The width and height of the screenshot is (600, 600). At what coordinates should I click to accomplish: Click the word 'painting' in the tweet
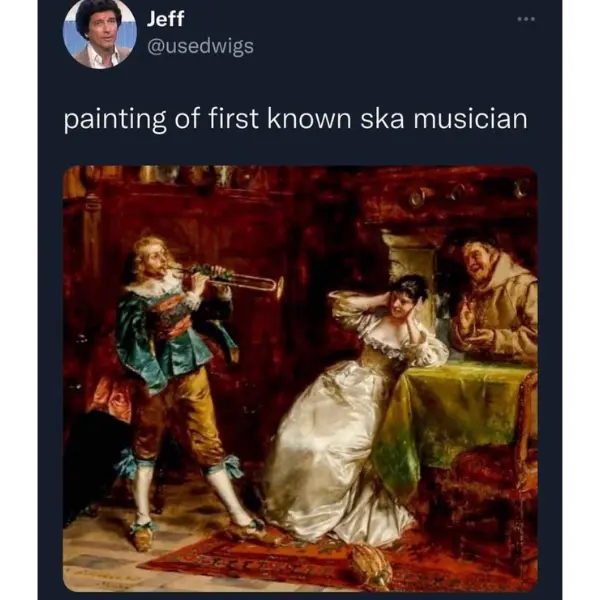(108, 122)
